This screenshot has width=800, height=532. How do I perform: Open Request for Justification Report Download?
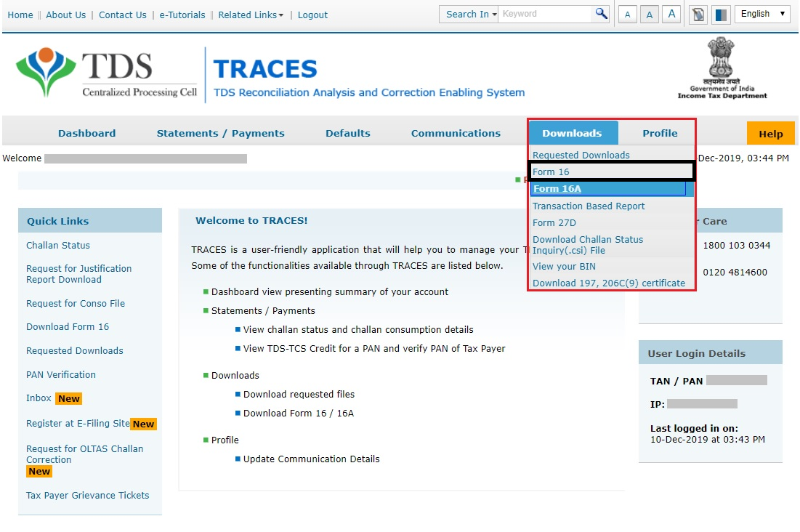[x=78, y=274]
